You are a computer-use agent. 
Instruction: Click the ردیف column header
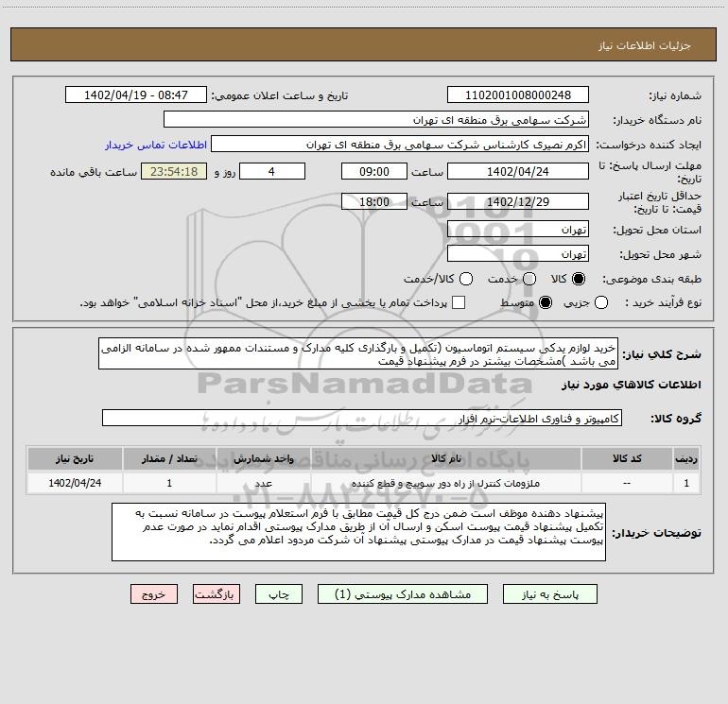pos(686,458)
